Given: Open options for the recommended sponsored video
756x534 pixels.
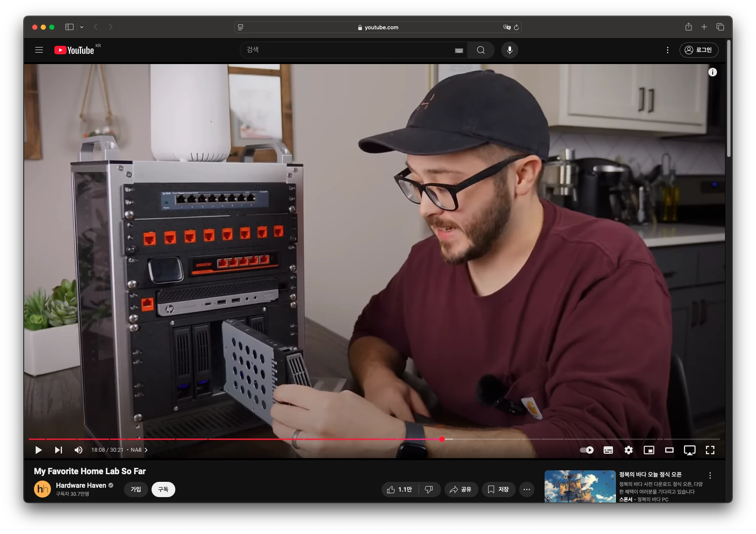Looking at the screenshot, I should (711, 475).
